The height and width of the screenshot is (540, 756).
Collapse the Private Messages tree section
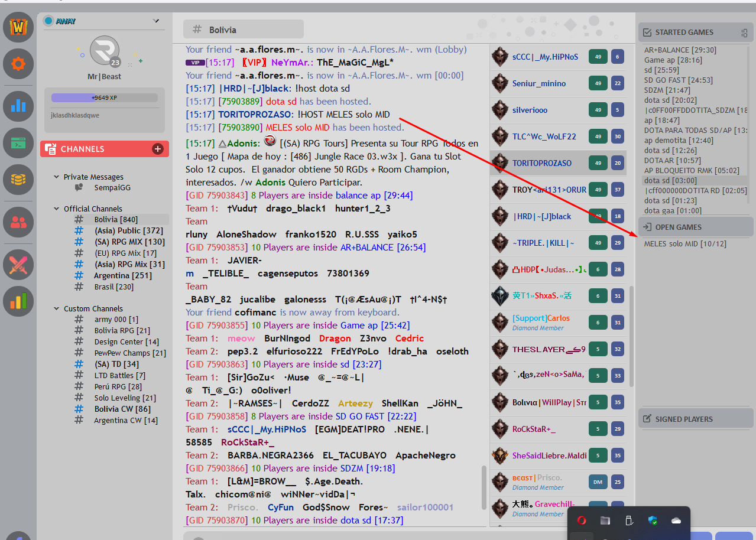click(56, 177)
